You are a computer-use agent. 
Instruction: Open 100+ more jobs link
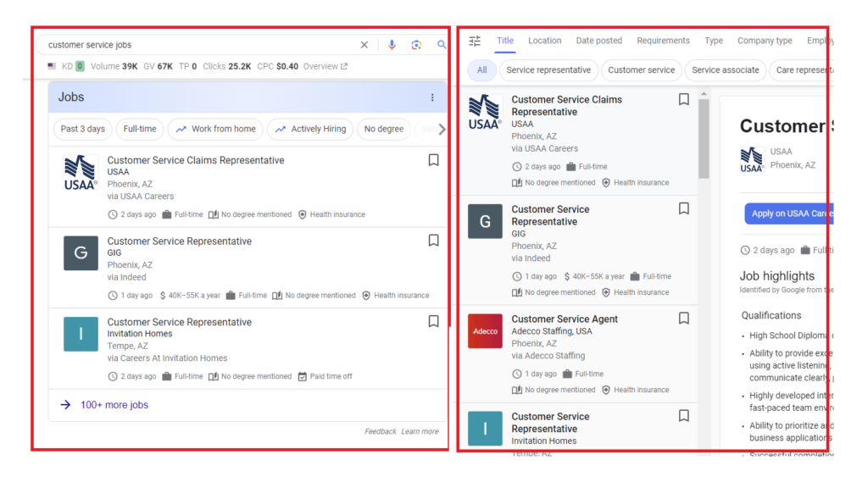[114, 405]
